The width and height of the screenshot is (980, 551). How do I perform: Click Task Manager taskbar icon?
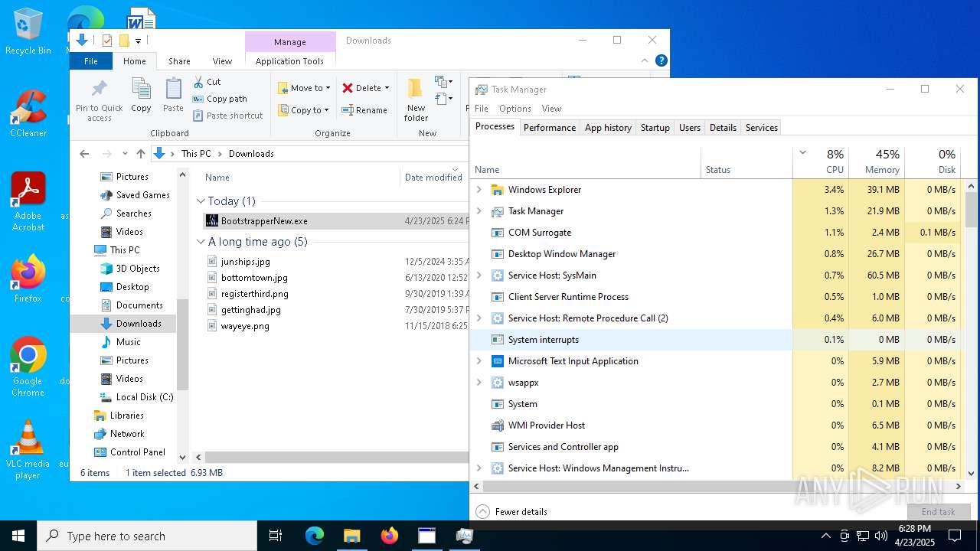pyautogui.click(x=464, y=536)
